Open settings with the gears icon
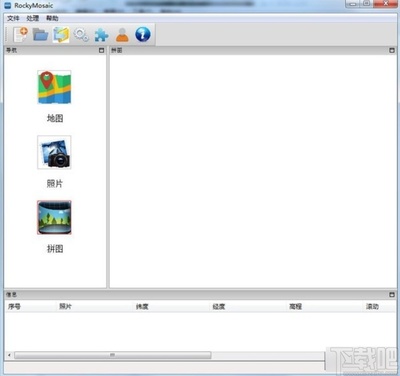400x376 pixels. (81, 34)
